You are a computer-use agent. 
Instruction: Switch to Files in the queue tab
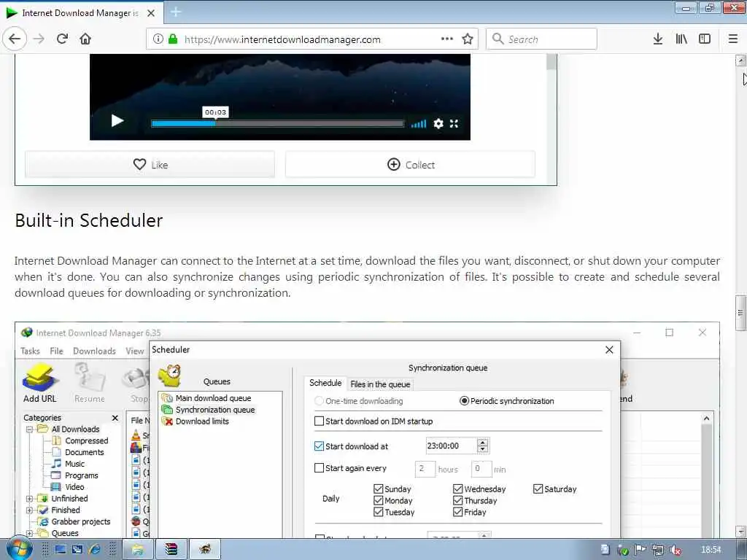[x=380, y=384]
